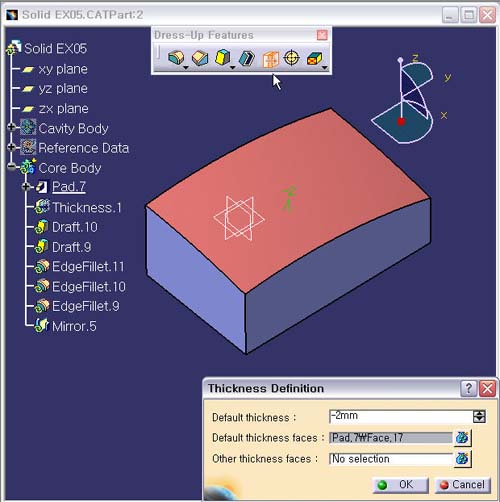Click Cancel in Thickness Definition

click(x=463, y=484)
